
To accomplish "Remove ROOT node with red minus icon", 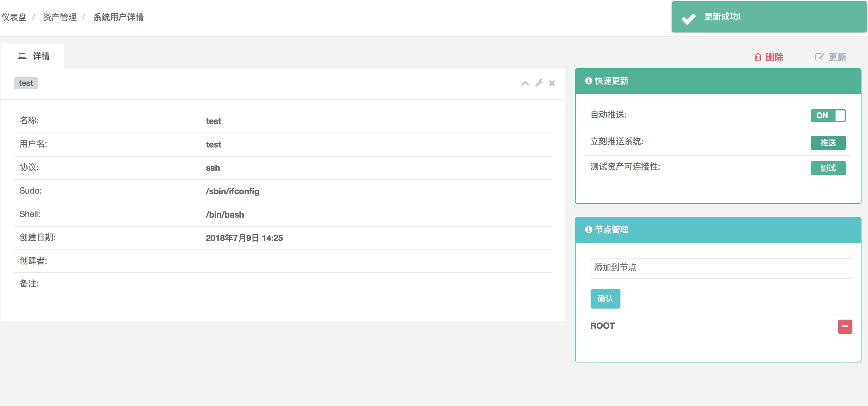I will (845, 326).
